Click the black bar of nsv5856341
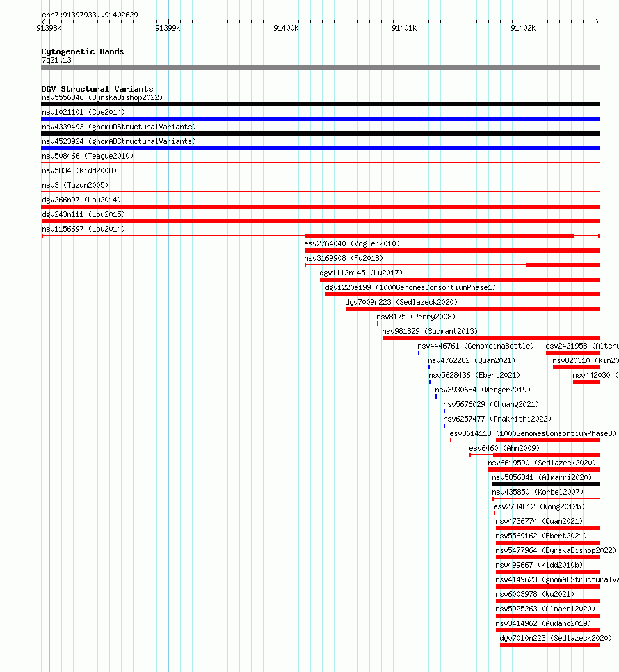The height and width of the screenshot is (672, 619). [x=546, y=484]
